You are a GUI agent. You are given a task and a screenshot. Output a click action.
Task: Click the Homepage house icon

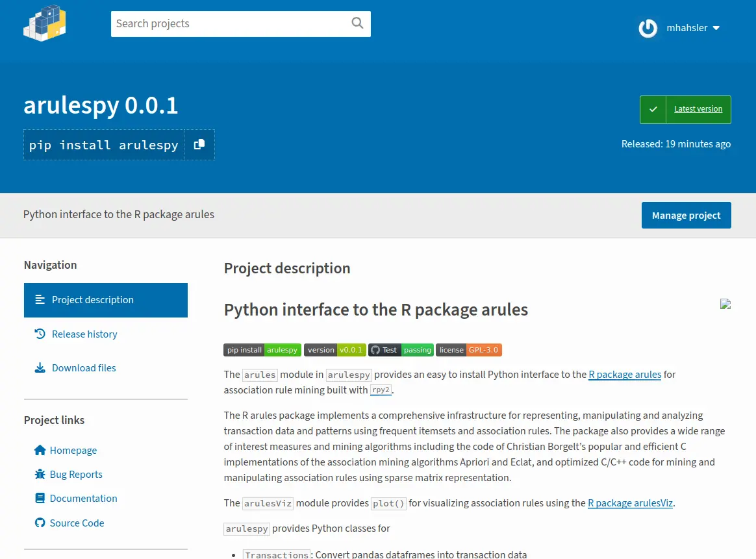(x=40, y=450)
